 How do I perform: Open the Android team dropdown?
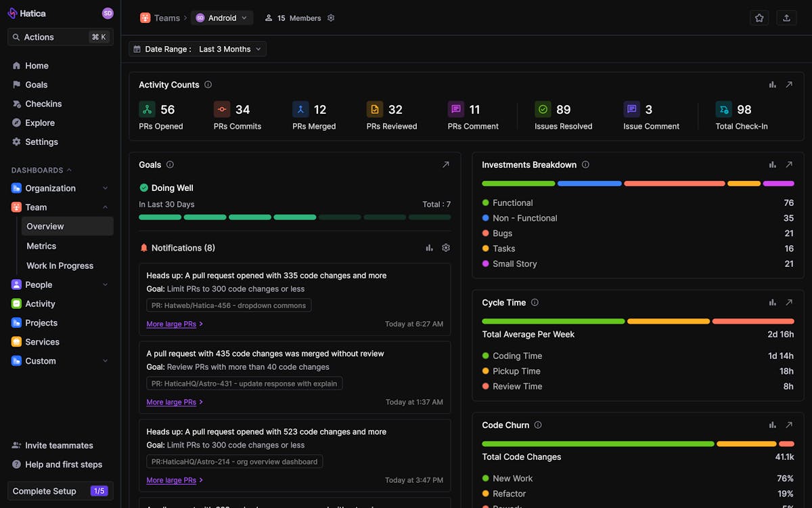[x=222, y=18]
